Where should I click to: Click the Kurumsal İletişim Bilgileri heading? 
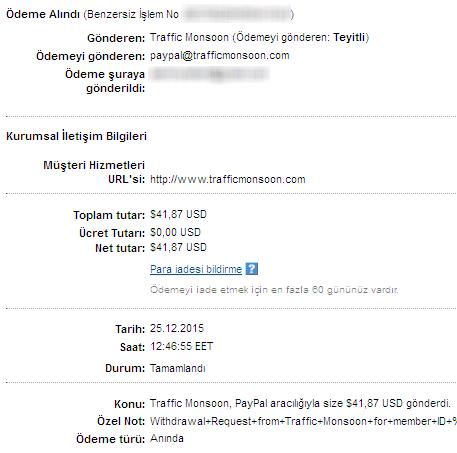click(76, 136)
